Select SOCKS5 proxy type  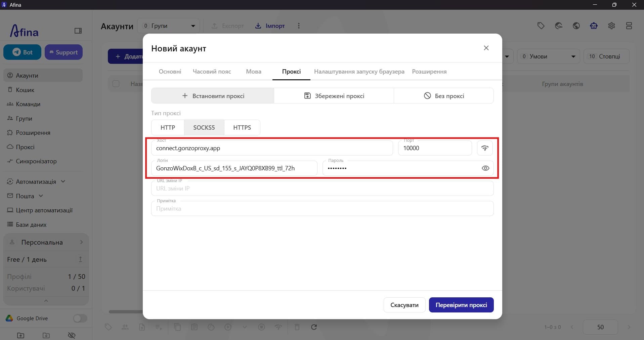click(x=204, y=127)
